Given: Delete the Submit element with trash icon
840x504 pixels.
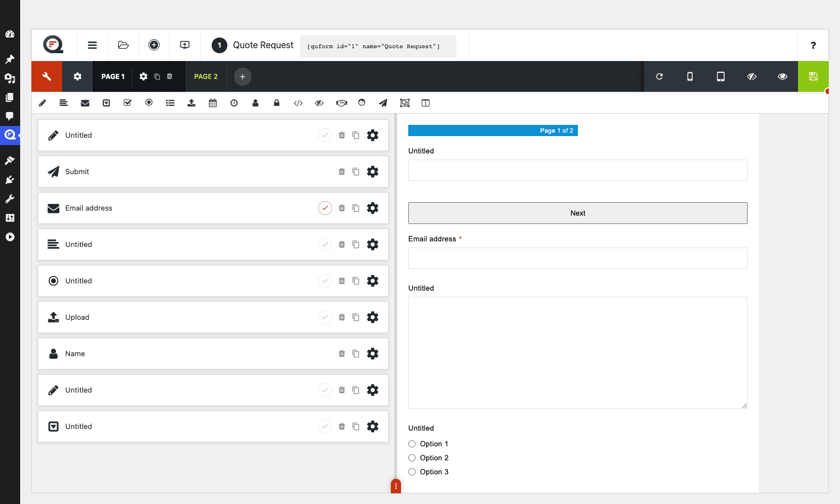Looking at the screenshot, I should coord(342,172).
